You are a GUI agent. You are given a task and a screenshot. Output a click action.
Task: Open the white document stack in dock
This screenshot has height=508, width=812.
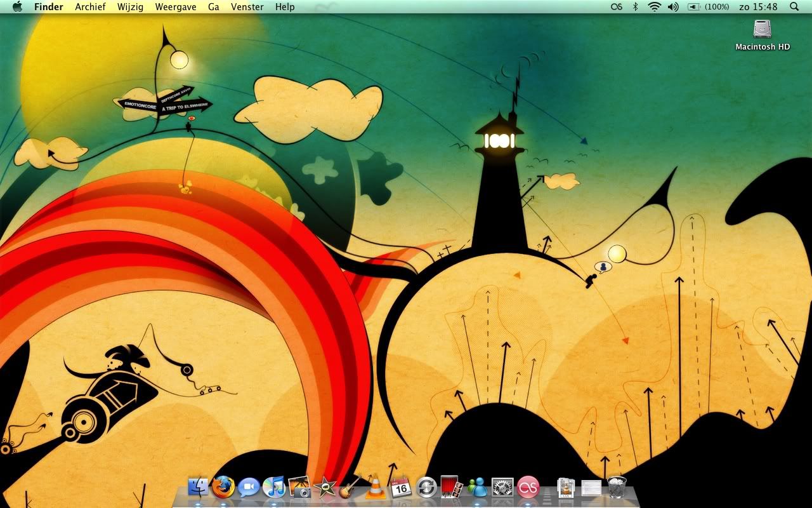tap(591, 488)
